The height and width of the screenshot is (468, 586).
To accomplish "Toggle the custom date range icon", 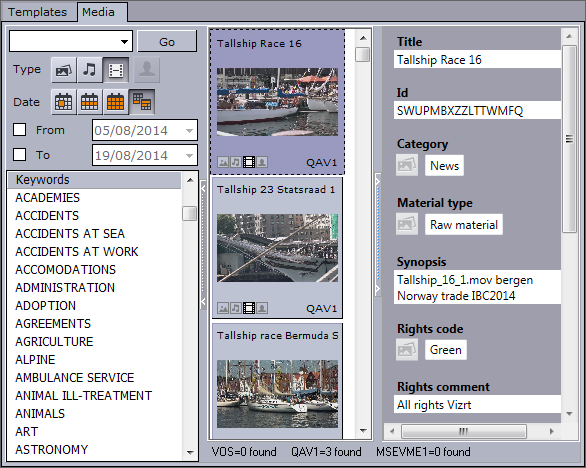I will click(x=142, y=102).
